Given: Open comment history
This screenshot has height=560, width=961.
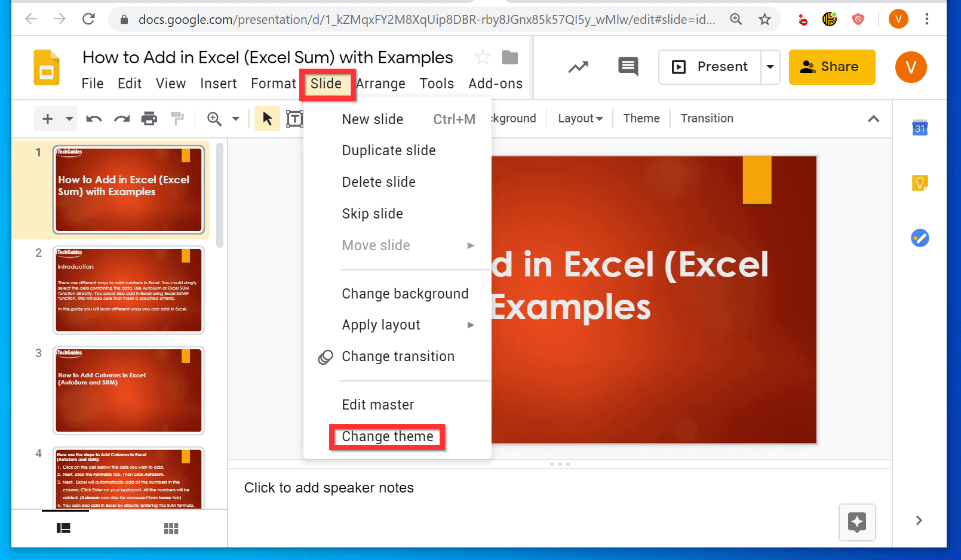Looking at the screenshot, I should point(627,67).
